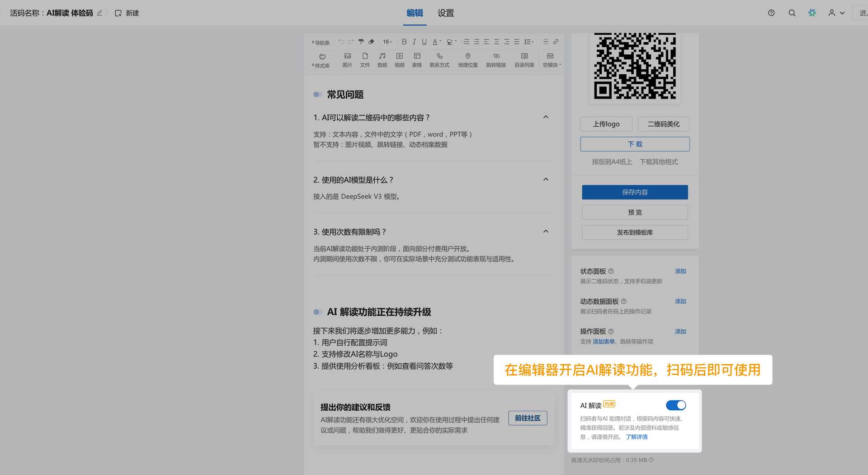The image size is (868, 475).
Task: Open the 了解详情 link
Action: point(637,437)
